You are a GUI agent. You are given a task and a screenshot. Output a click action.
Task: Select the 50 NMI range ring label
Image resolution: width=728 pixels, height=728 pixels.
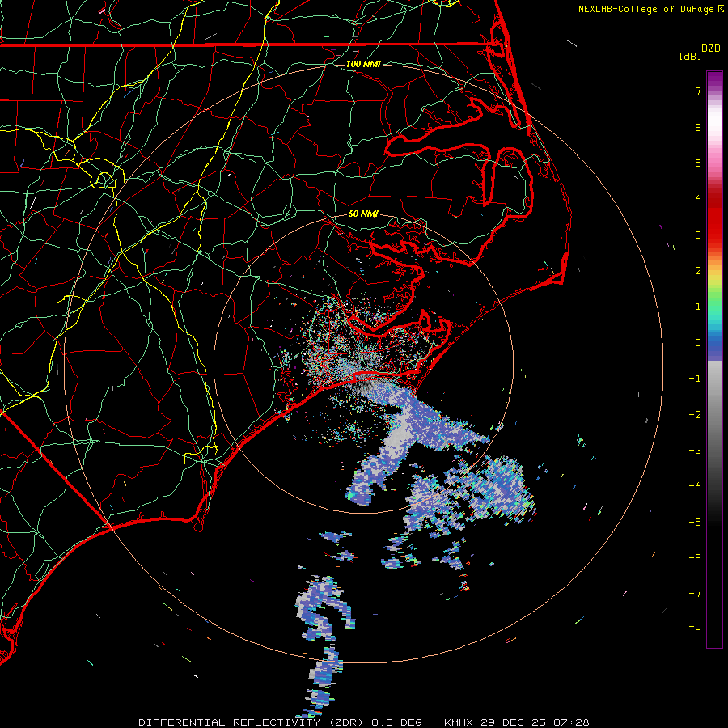coord(363,214)
